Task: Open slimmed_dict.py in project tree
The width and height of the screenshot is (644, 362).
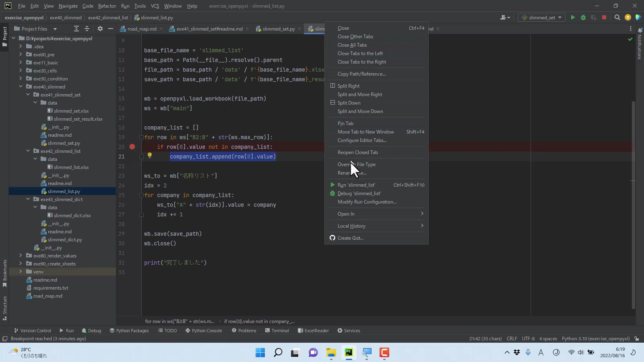Action: [65, 240]
